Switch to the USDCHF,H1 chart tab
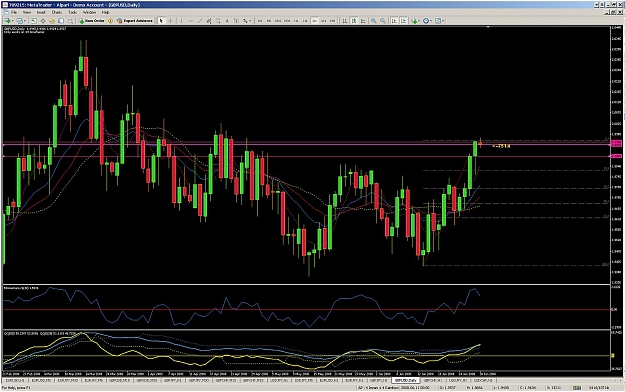This screenshot has height=392, width=625. (x=483, y=381)
